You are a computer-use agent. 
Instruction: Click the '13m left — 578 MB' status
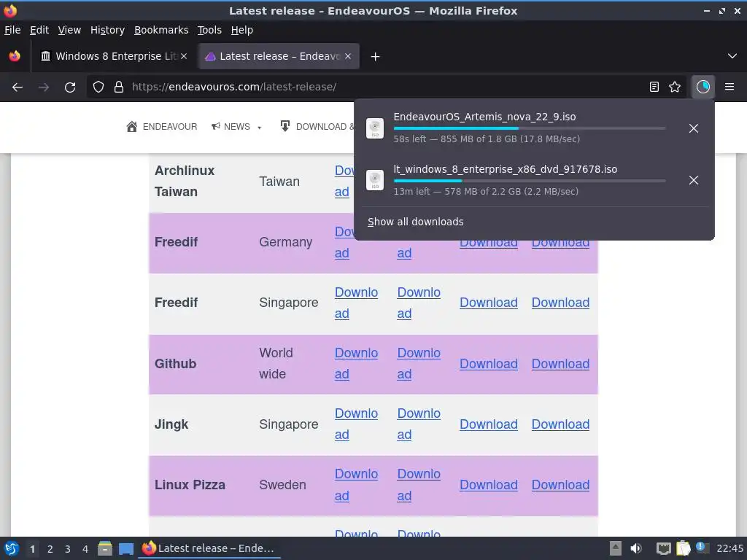(485, 192)
